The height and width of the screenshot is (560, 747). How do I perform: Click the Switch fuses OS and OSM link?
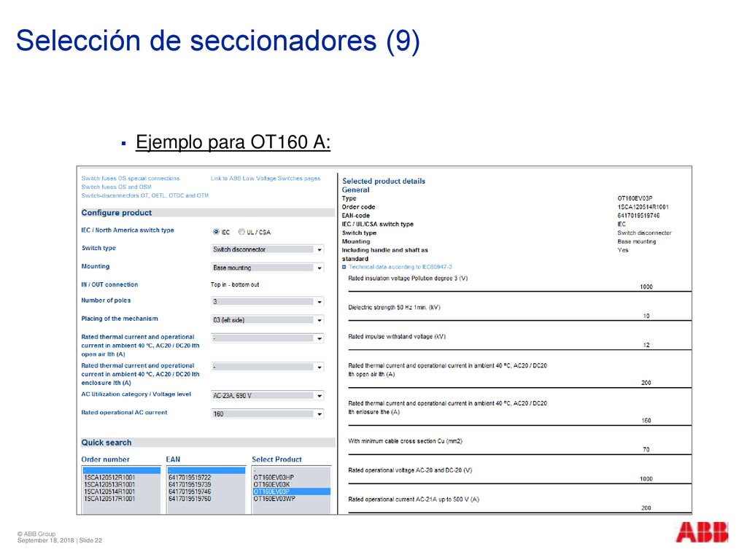coord(116,187)
